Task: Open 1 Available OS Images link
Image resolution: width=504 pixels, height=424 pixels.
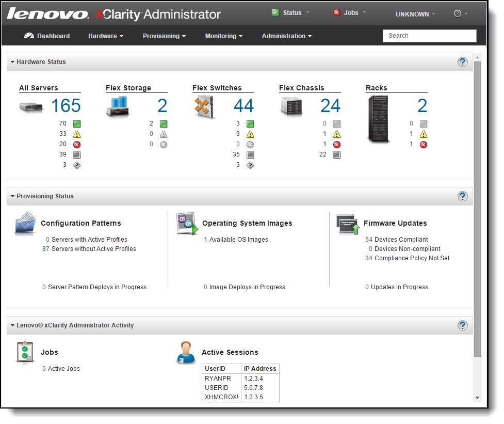Action: 236,239
